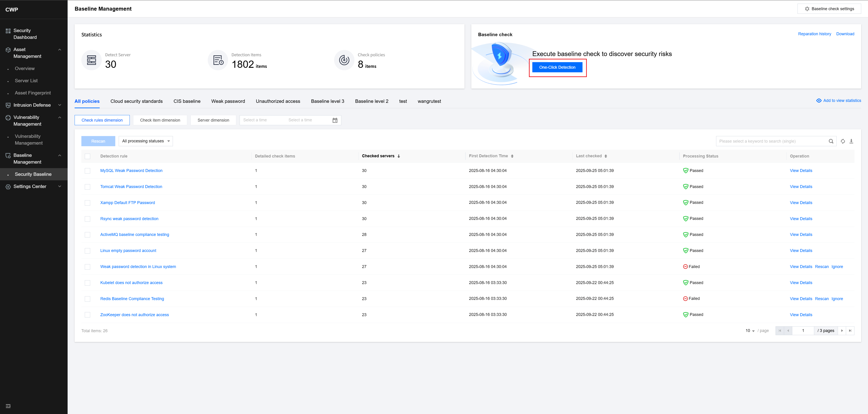Check the Tomcat Weak Password Detection row

88,187
